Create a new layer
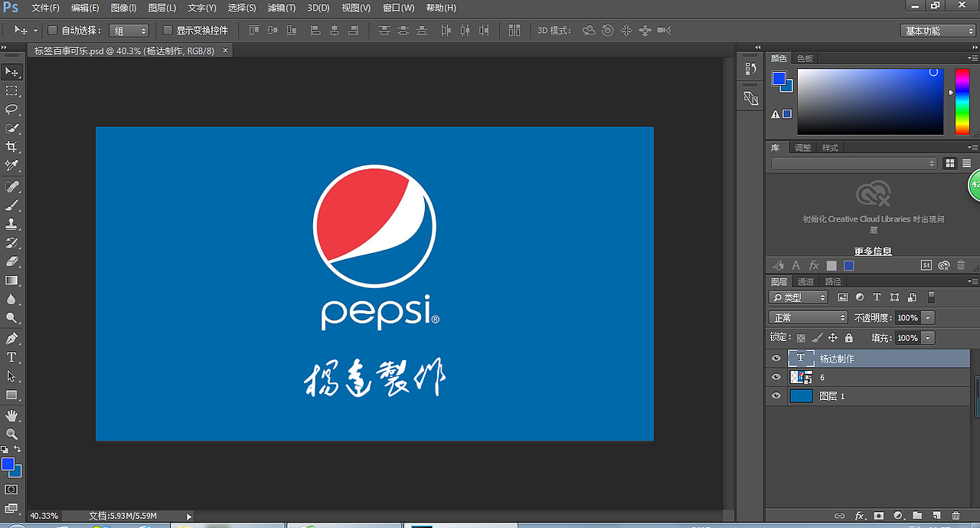980x528 pixels. coord(935,516)
